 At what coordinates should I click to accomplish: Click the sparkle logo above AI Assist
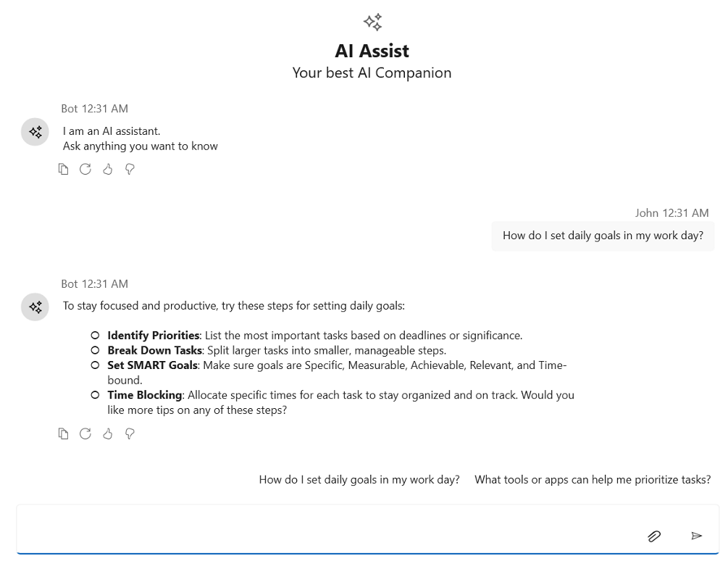coord(372,22)
